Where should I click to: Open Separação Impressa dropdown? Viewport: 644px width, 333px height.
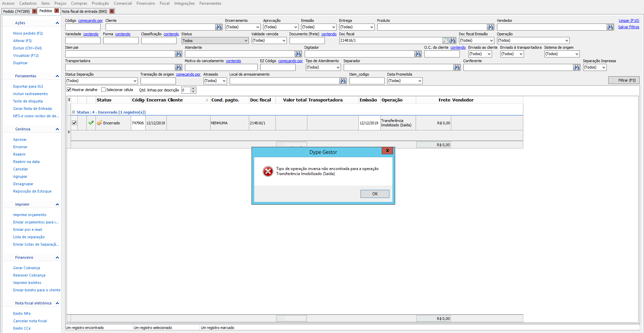pyautogui.click(x=595, y=67)
